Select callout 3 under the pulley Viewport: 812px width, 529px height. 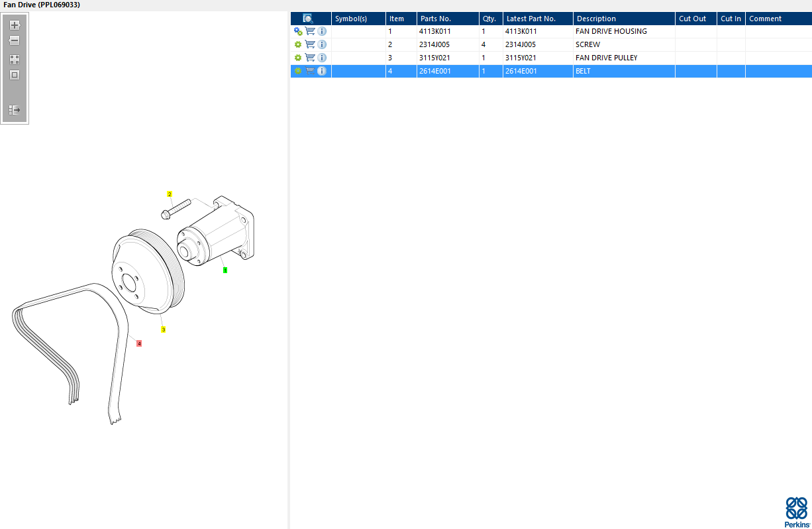163,329
